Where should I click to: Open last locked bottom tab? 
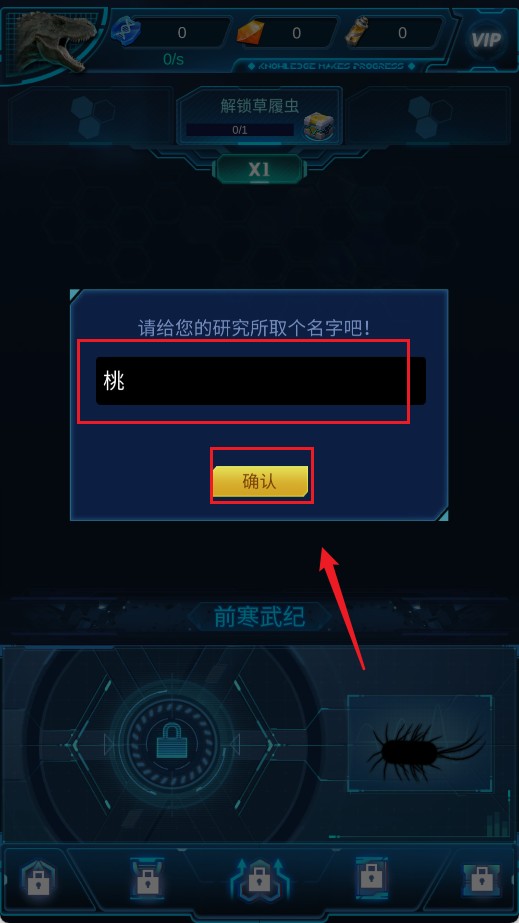click(481, 880)
